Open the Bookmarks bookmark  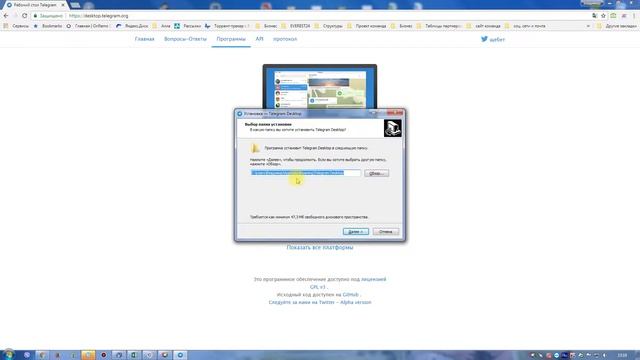48,26
